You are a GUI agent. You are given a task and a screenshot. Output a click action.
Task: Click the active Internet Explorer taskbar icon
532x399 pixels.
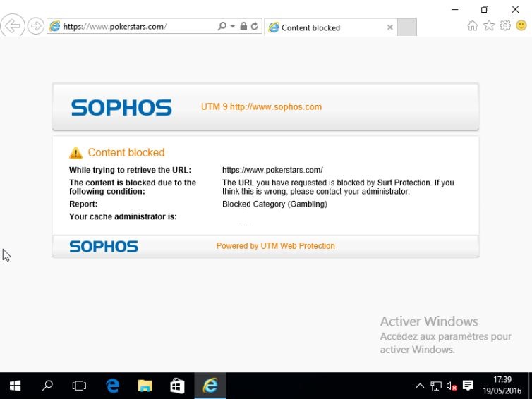point(210,386)
